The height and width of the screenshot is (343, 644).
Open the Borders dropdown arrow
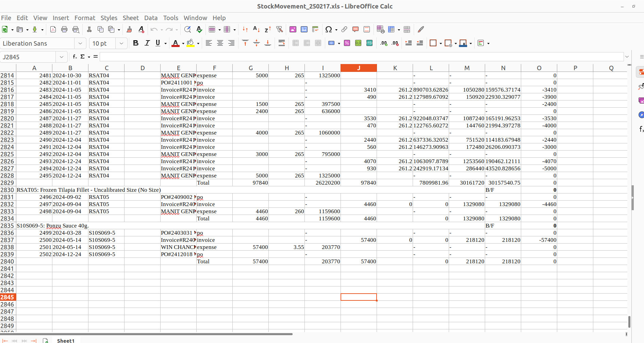pos(441,44)
